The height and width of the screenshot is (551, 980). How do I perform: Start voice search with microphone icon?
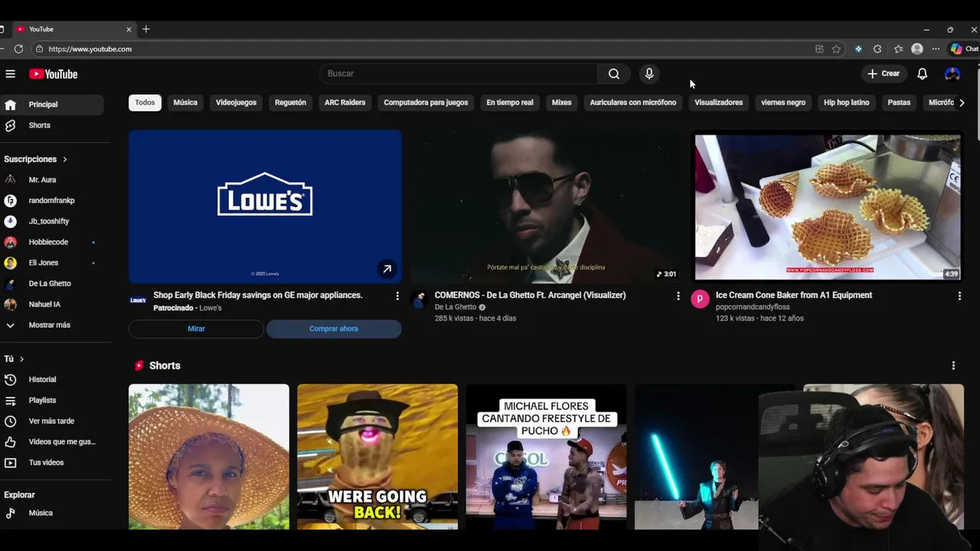click(649, 73)
